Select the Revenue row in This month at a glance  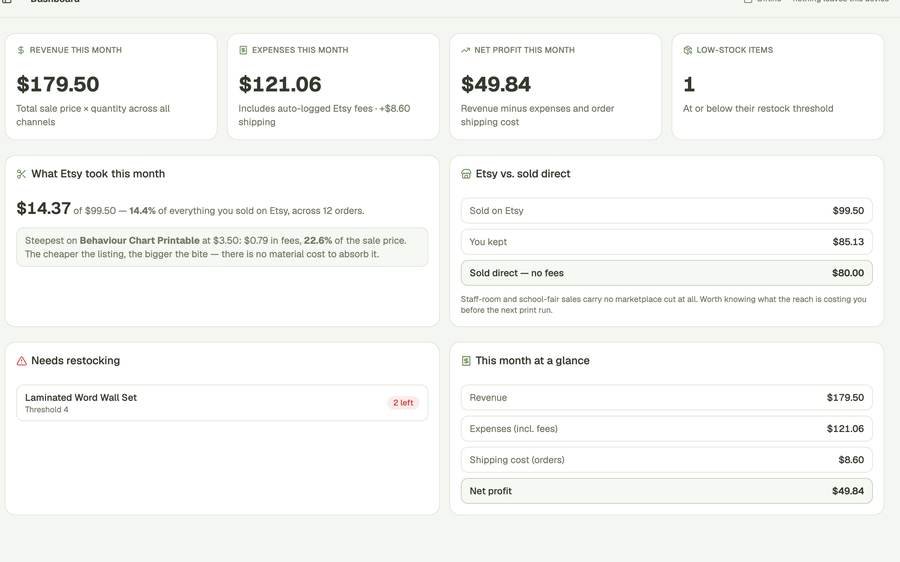tap(666, 398)
